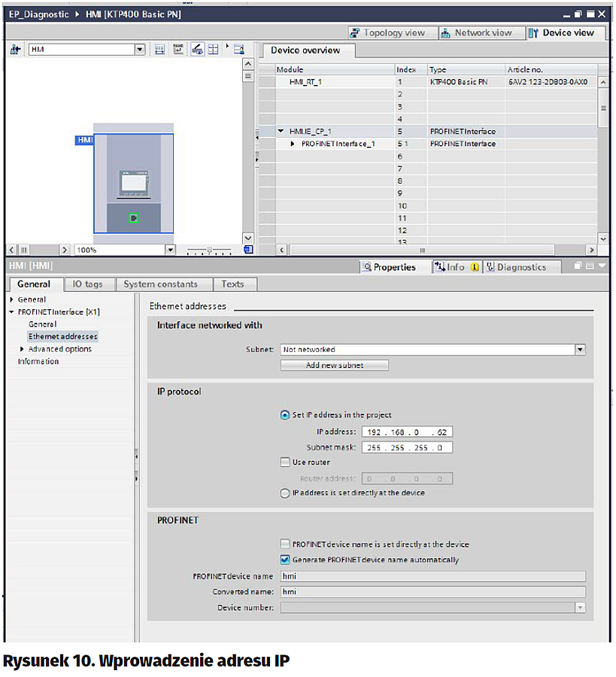Viewport: 616px width, 677px height.
Task: Click the split view layout toolbar icon
Action: pyautogui.click(x=214, y=50)
